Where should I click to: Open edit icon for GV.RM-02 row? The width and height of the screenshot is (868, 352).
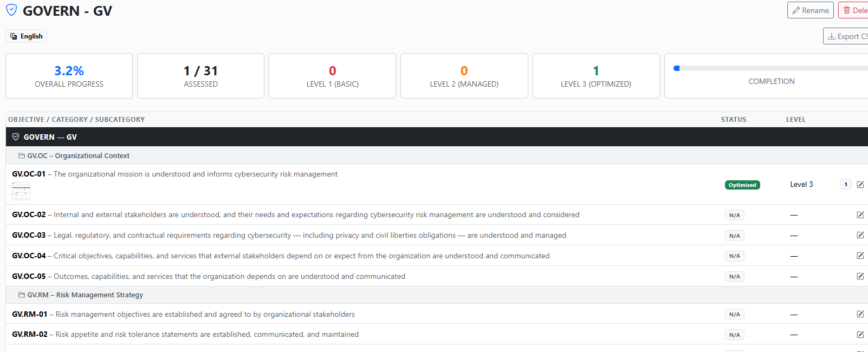pos(860,335)
